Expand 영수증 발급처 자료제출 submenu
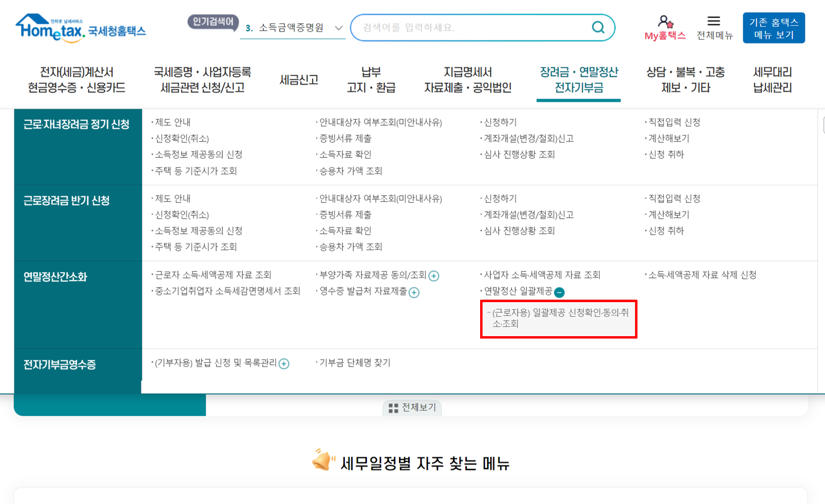 click(414, 293)
